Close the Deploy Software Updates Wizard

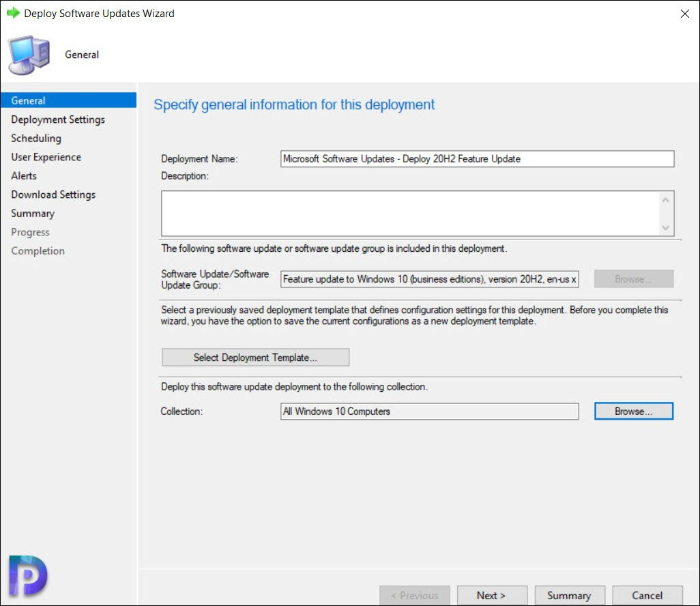(684, 14)
